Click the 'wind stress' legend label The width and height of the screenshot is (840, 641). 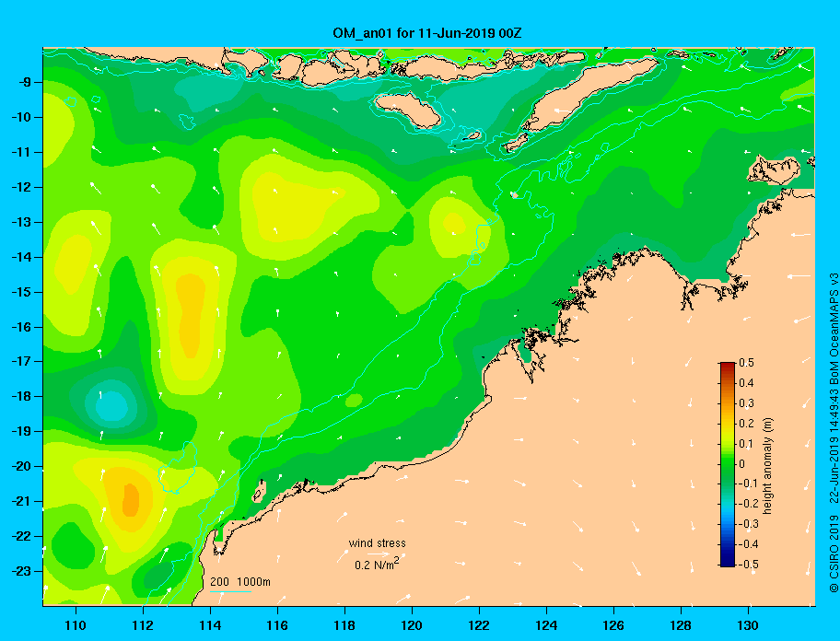(377, 543)
